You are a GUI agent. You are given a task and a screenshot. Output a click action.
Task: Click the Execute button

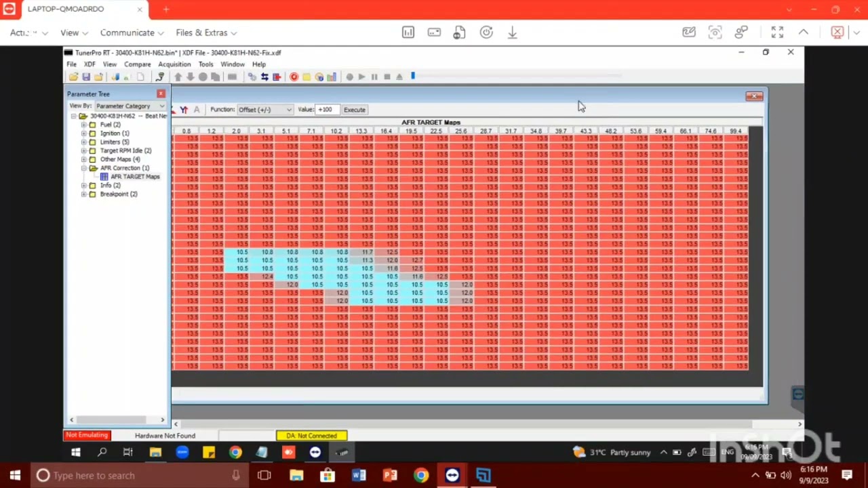pyautogui.click(x=355, y=110)
